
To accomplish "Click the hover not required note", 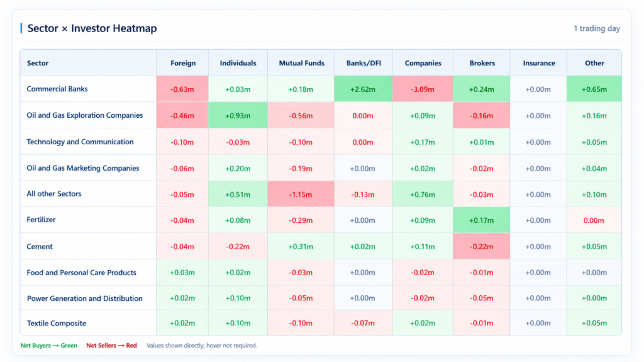I will tap(202, 346).
